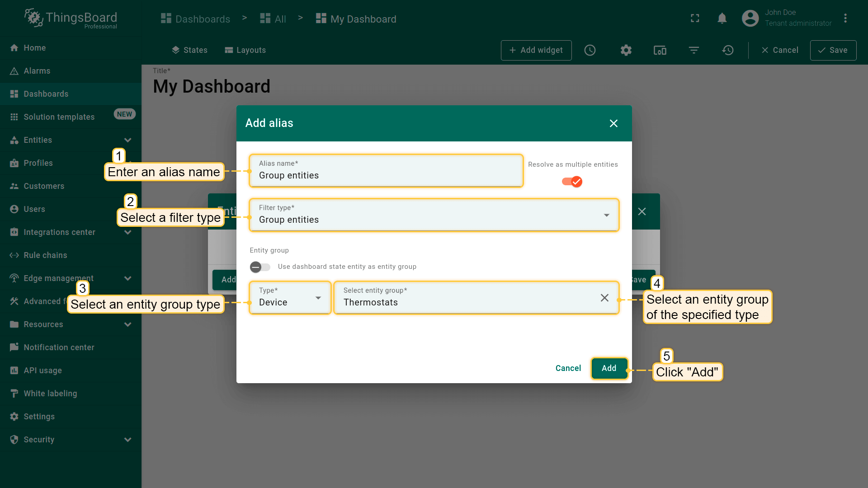The image size is (868, 488).
Task: Click Cancel in the Add alias dialog
Action: pyautogui.click(x=568, y=368)
